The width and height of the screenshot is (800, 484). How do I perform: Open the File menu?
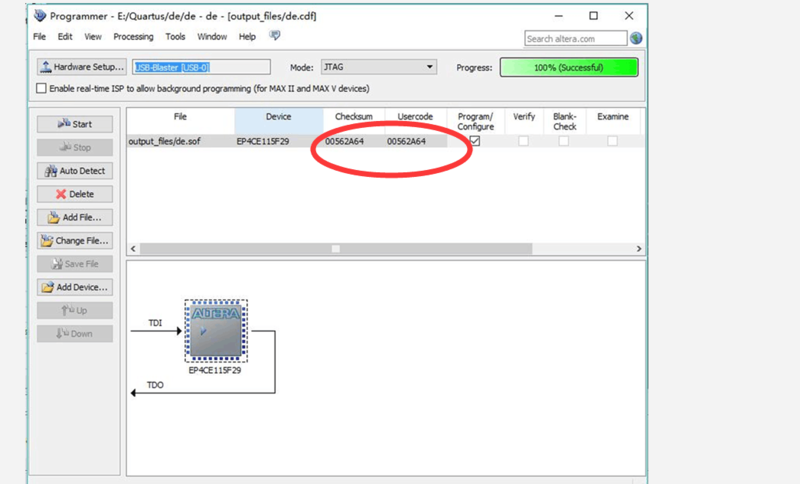click(x=40, y=36)
